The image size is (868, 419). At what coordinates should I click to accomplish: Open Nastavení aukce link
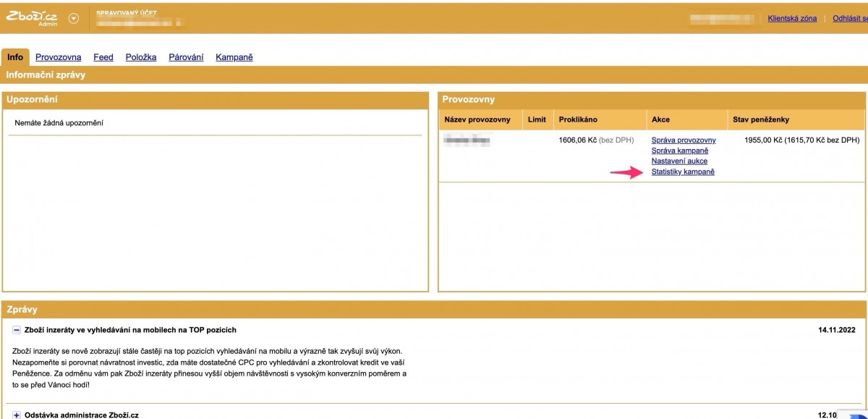pos(679,161)
